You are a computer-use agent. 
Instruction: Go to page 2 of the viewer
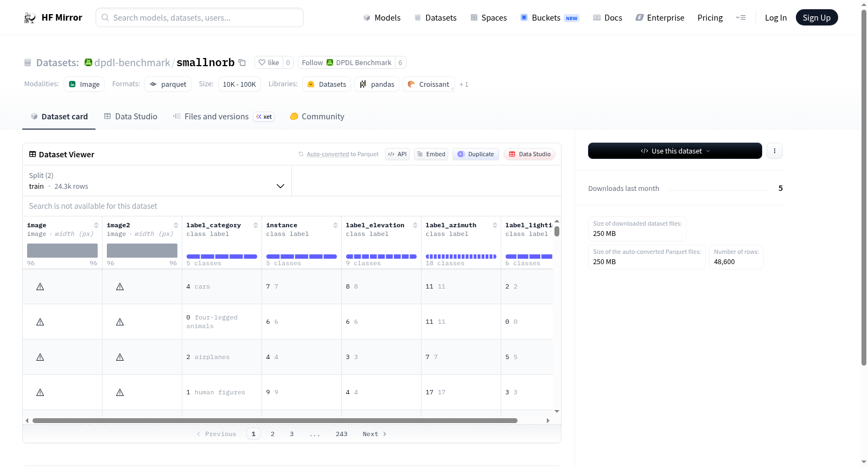(272, 434)
